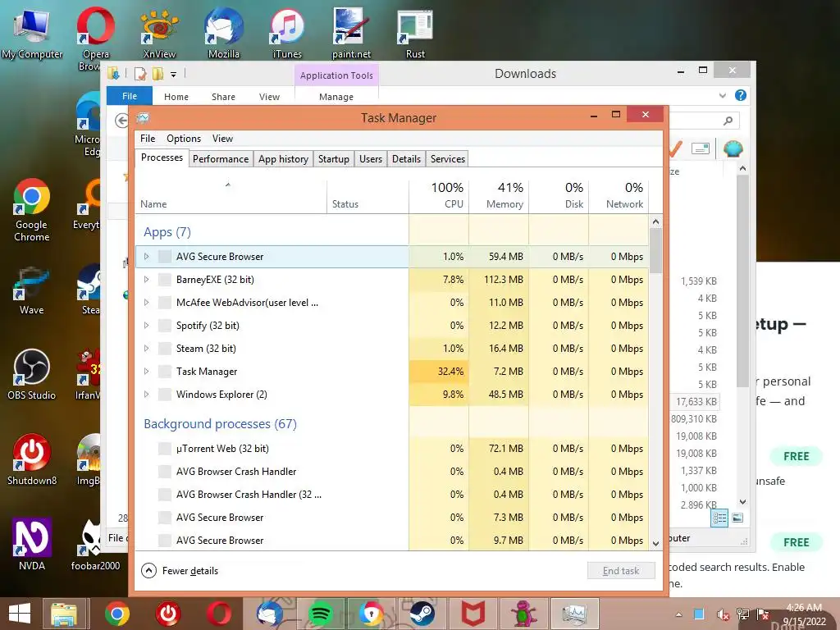Open help in Downloads window
This screenshot has width=840, height=630.
pos(741,95)
